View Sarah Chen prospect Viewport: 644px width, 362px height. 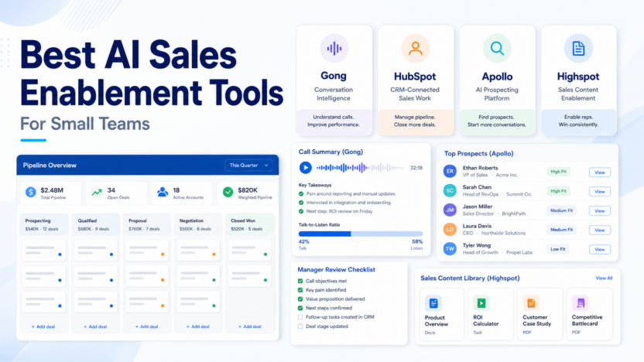(x=600, y=192)
